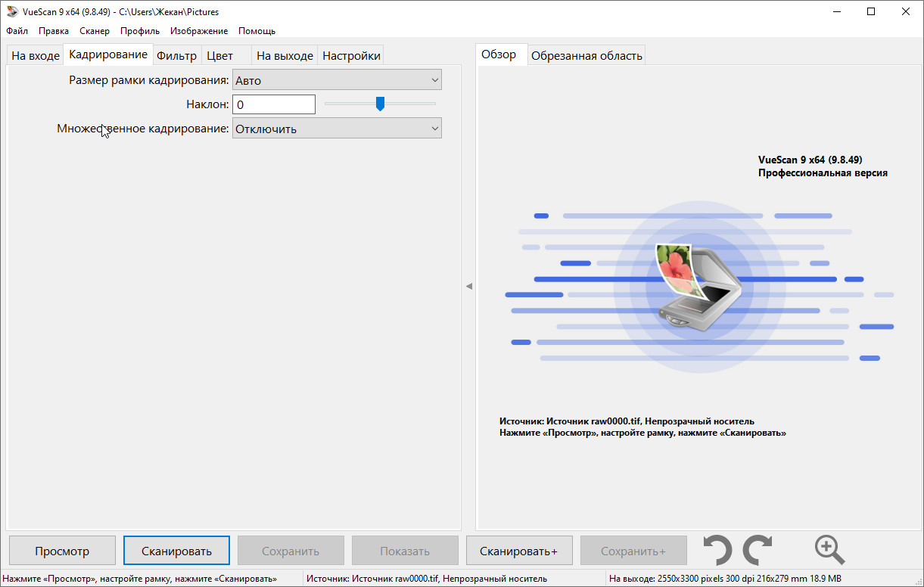
Task: Click the scanner illustration in the preview
Action: pos(697,284)
